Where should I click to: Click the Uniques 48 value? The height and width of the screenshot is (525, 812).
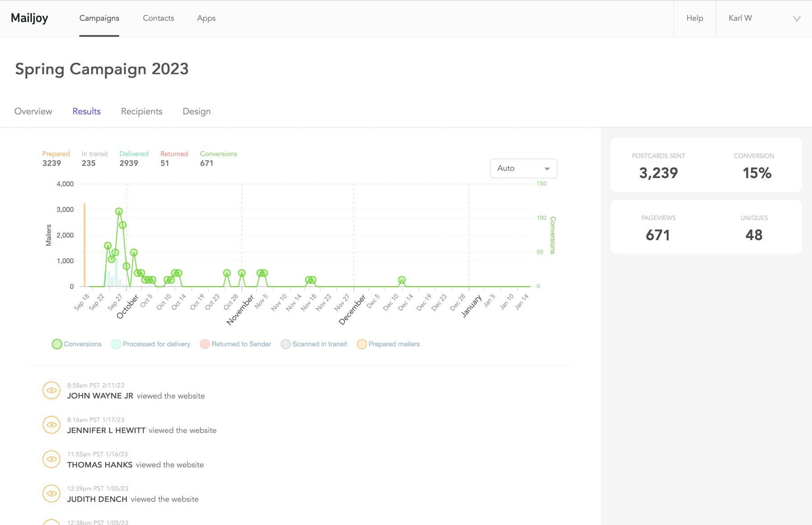[754, 235]
